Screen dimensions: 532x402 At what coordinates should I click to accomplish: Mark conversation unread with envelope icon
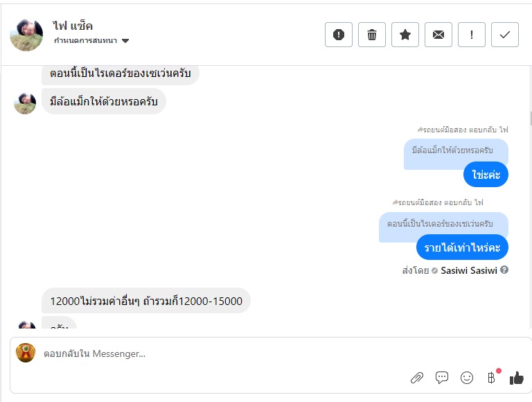click(x=438, y=35)
